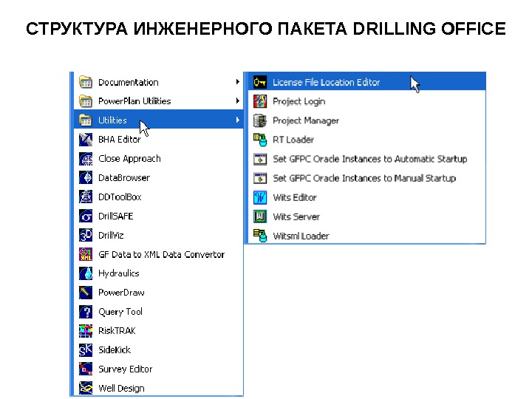
Task: Click the License File Location Editor key icon
Action: tap(260, 82)
